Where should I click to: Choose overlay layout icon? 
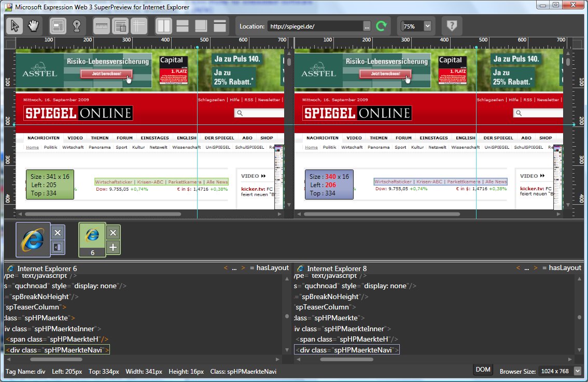[201, 26]
